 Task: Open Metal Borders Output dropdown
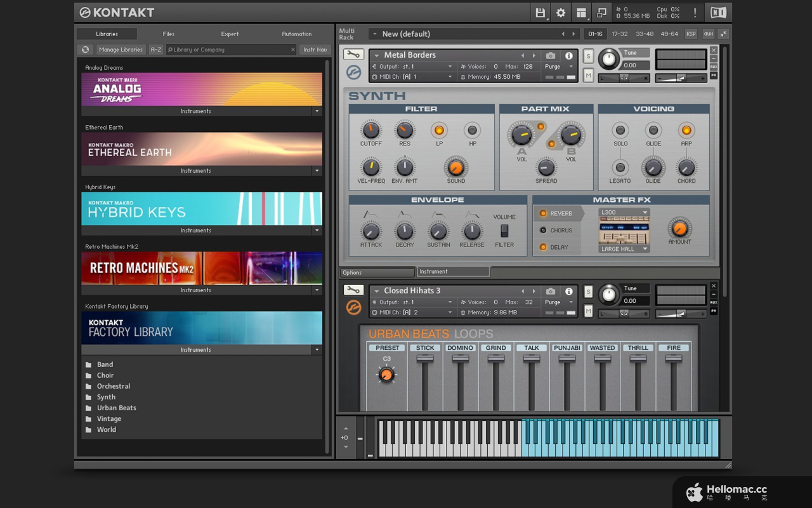click(x=412, y=67)
